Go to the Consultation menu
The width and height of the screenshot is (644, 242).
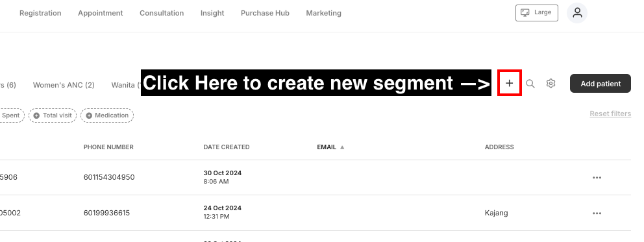[x=162, y=13]
